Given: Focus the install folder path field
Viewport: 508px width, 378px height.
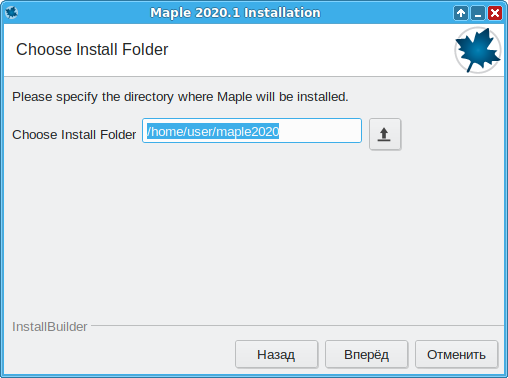Looking at the screenshot, I should tap(252, 131).
